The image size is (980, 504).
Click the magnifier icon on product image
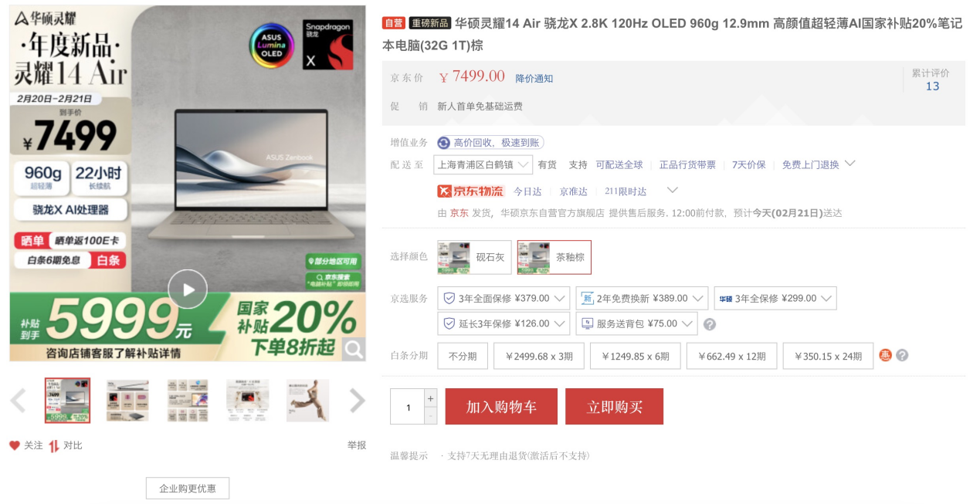tap(354, 350)
